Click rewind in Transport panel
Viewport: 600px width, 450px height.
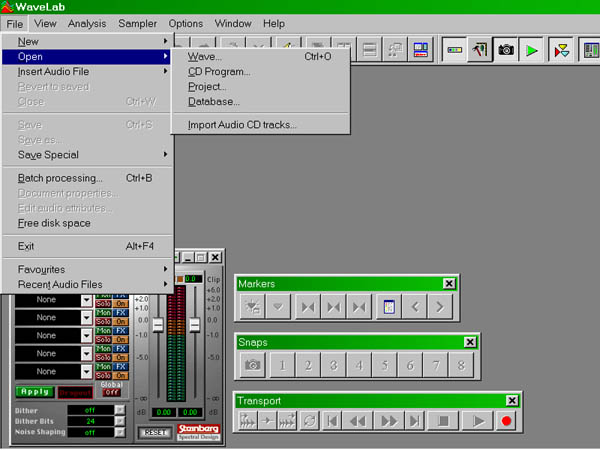358,421
